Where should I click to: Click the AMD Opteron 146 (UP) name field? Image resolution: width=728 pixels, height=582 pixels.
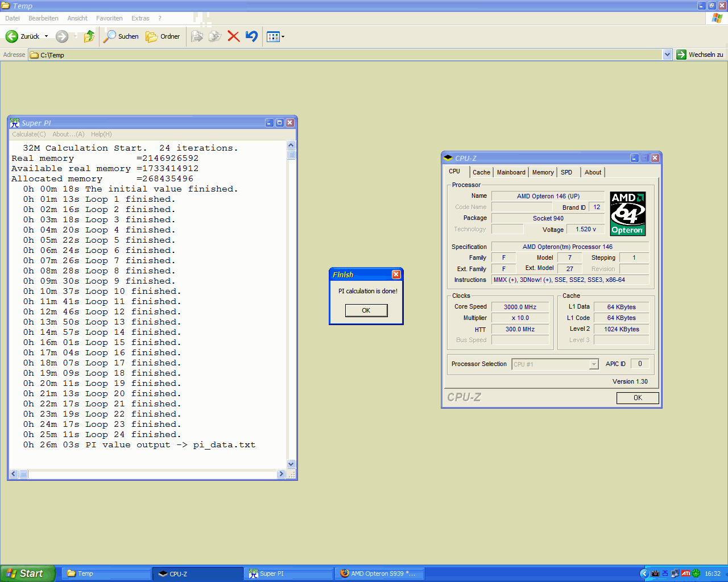548,196
